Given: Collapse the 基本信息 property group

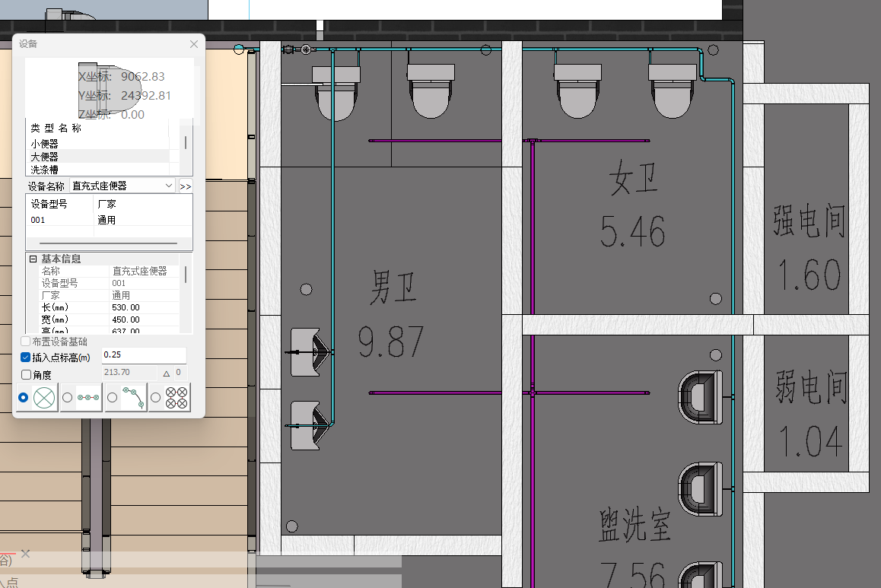Looking at the screenshot, I should point(33,259).
